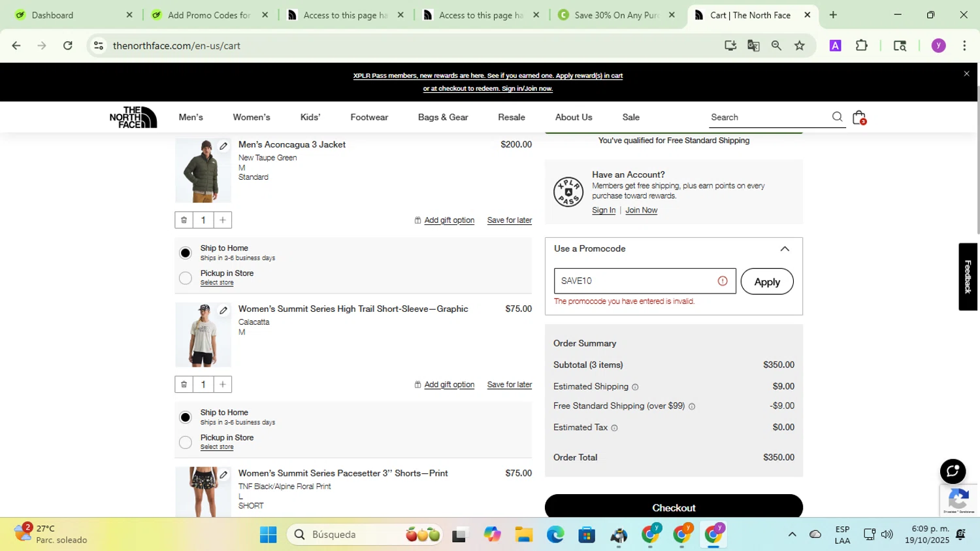The width and height of the screenshot is (980, 551).
Task: Open File Explorer from taskbar
Action: pyautogui.click(x=523, y=535)
